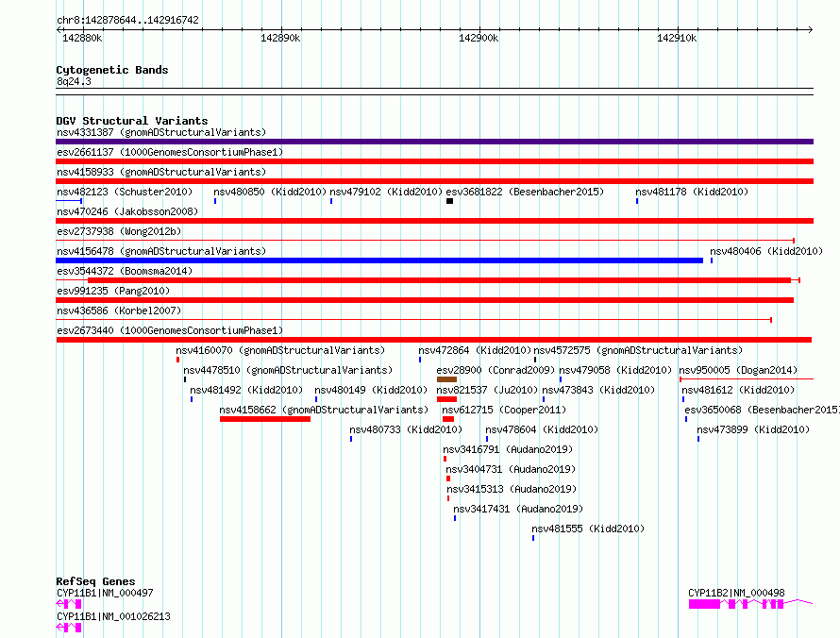This screenshot has width=840, height=638.
Task: Select the dark purple nsv4331387 variant bar
Action: (434, 142)
